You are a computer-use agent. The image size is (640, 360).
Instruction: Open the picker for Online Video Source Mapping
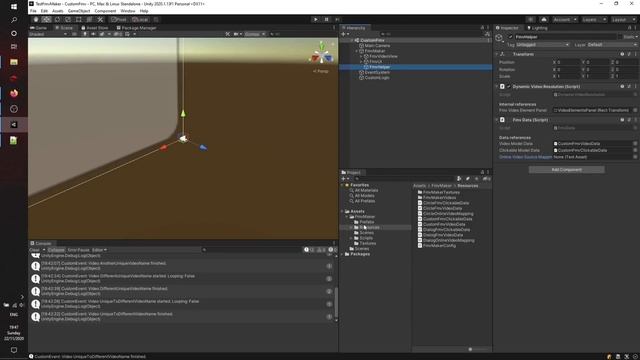635,157
